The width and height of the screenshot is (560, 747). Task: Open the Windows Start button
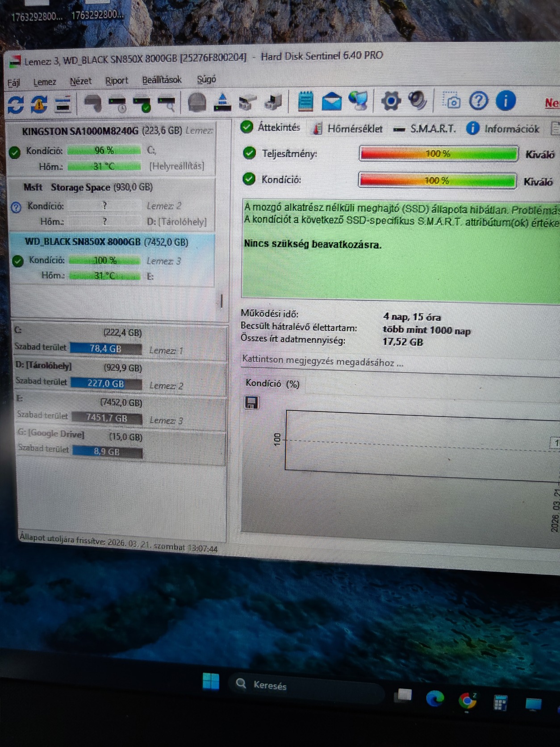(x=211, y=681)
